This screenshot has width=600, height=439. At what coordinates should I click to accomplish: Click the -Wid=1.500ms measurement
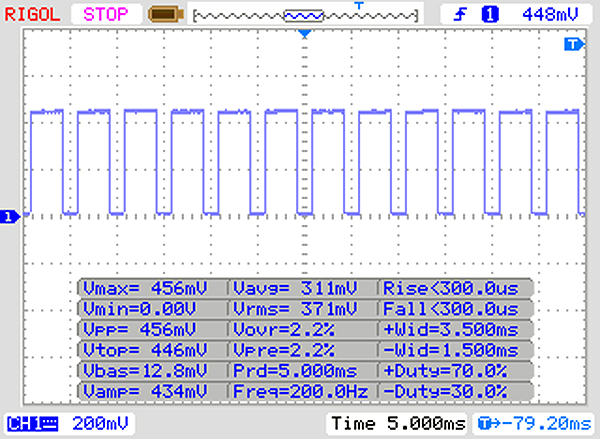[451, 350]
